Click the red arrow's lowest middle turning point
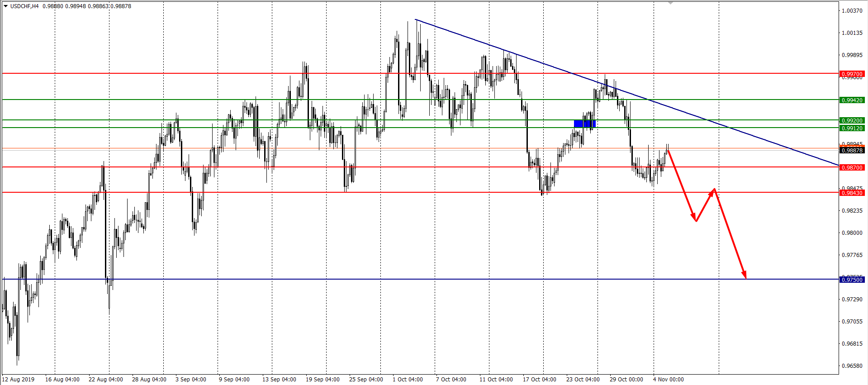868x385 pixels. 696,221
